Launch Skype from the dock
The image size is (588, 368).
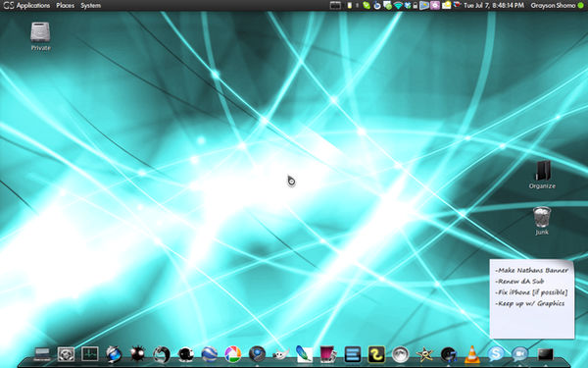coord(496,354)
